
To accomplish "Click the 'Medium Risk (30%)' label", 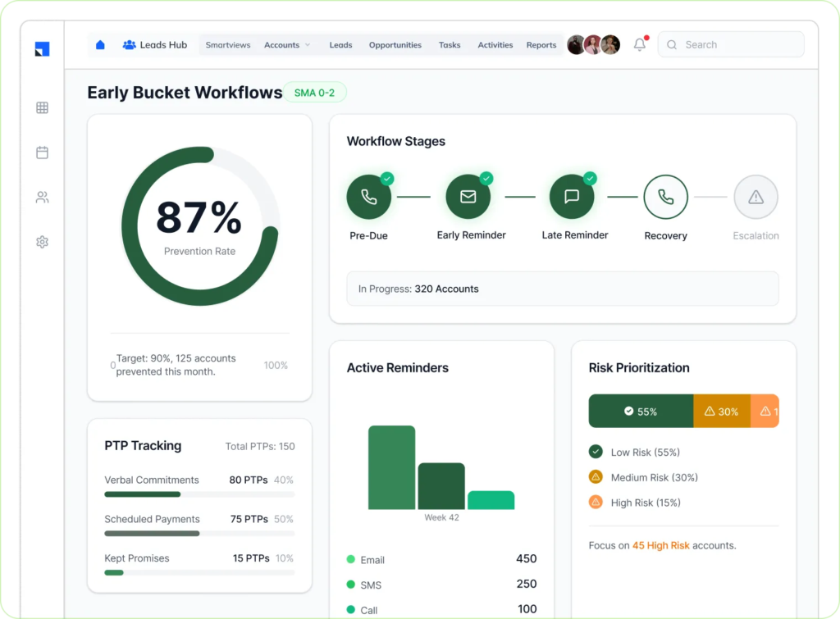I will [655, 478].
